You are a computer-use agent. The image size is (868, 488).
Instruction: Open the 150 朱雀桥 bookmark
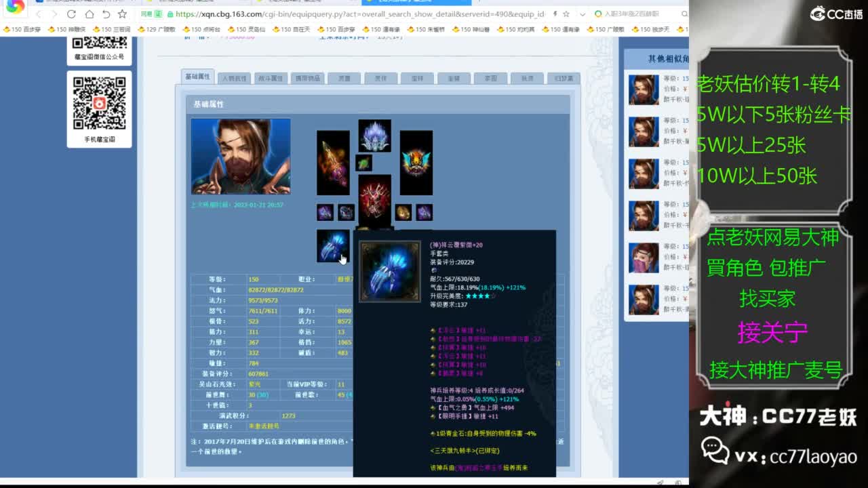[425, 30]
